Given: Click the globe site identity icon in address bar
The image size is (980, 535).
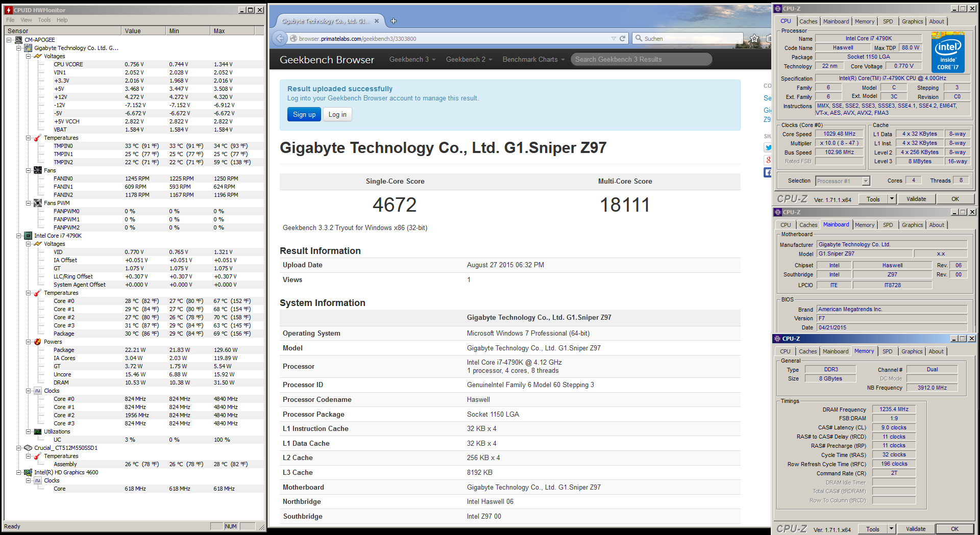Looking at the screenshot, I should pos(293,38).
